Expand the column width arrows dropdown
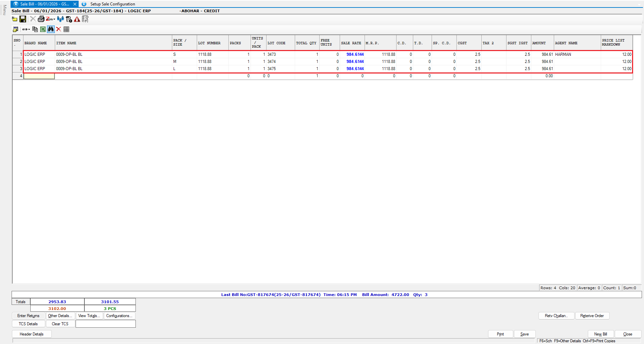This screenshot has width=644, height=344. point(26,29)
